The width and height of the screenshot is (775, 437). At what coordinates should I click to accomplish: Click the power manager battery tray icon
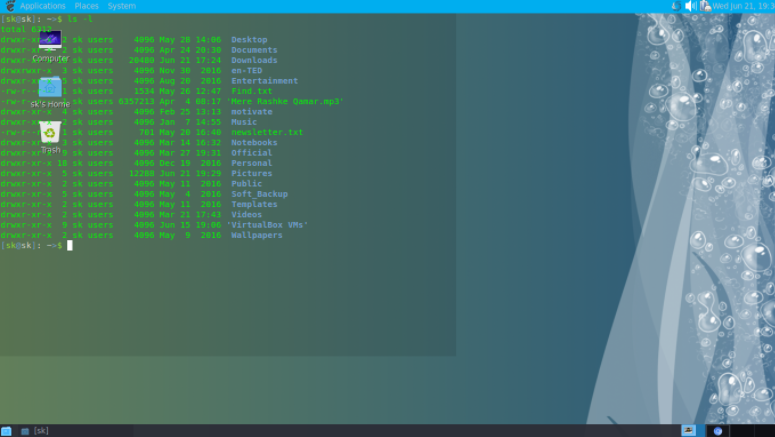pos(705,6)
